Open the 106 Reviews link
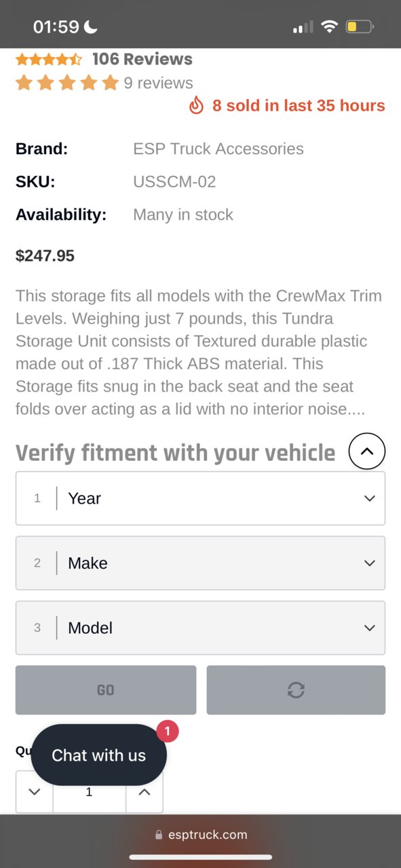Screen dimensions: 401x868 [x=142, y=59]
